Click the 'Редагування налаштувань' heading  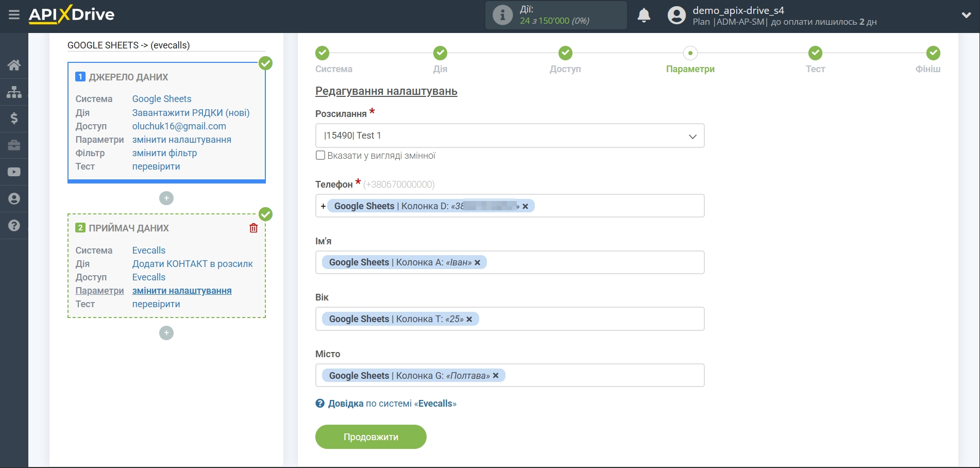point(386,91)
